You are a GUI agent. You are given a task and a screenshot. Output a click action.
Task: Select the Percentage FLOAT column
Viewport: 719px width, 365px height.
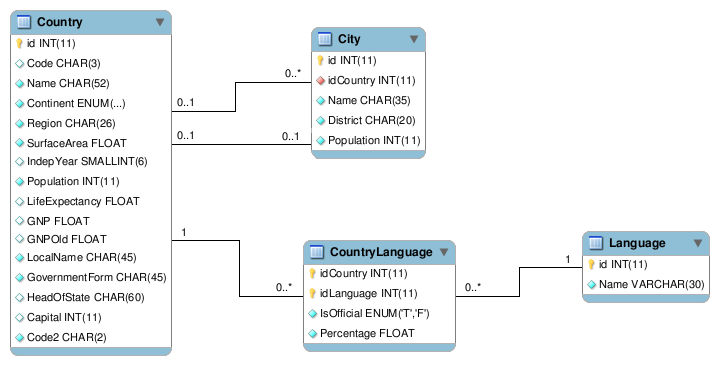click(380, 333)
